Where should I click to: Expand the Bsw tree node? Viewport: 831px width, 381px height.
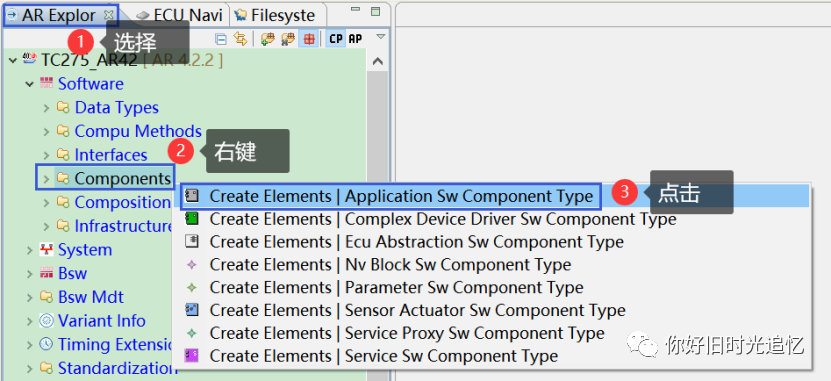pos(30,274)
